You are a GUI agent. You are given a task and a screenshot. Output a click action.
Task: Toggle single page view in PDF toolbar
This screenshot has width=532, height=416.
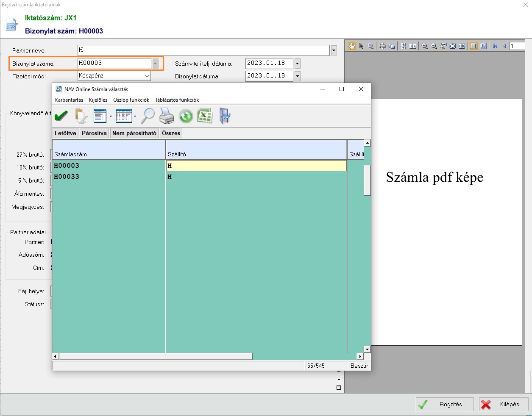(x=474, y=46)
